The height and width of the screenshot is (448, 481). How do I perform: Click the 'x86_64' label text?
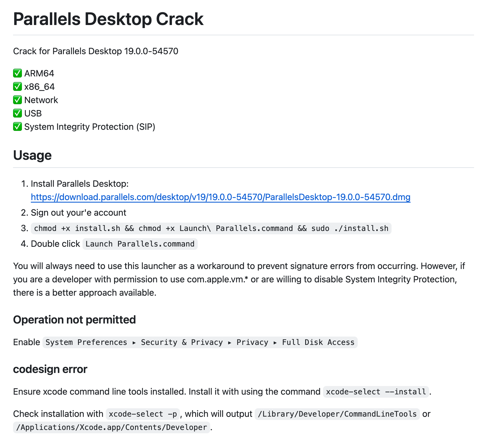coord(39,87)
